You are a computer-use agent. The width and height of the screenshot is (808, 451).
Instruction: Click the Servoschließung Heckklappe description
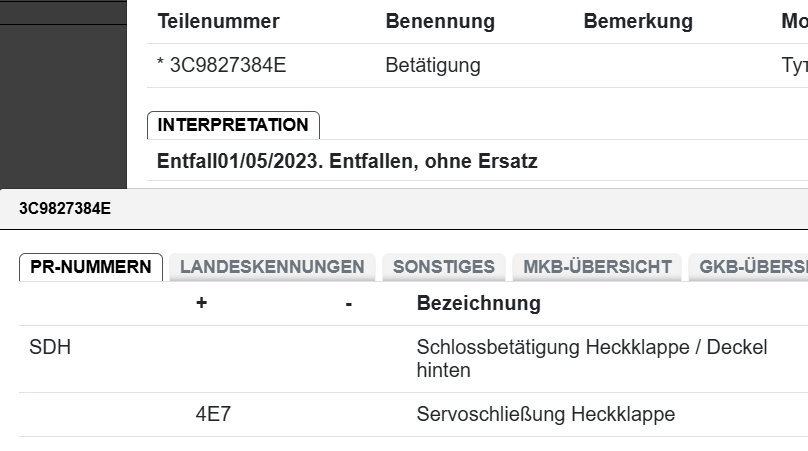545,414
